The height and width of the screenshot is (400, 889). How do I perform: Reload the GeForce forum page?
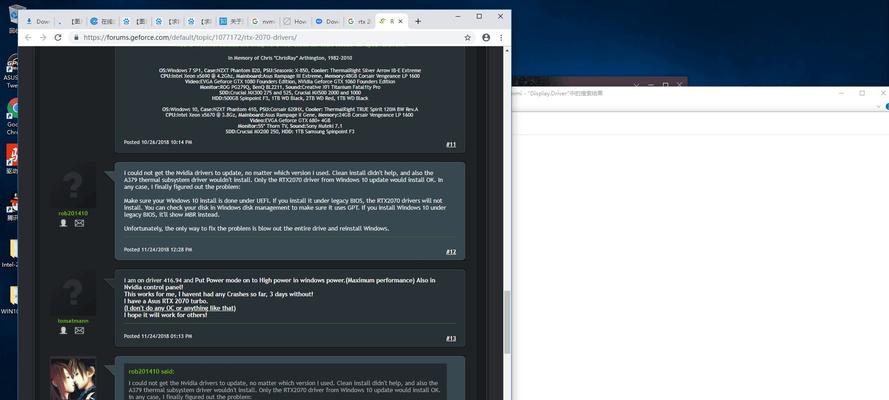click(58, 37)
